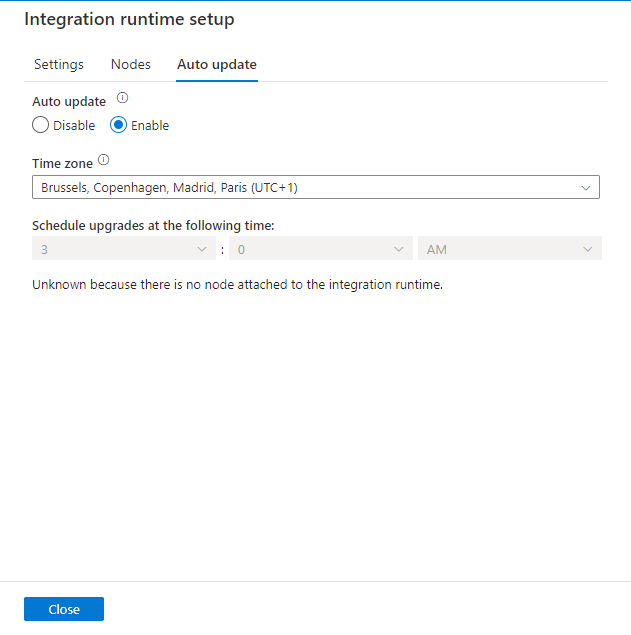Select the Enable radio button
Screen dimensions: 631x635
(118, 125)
